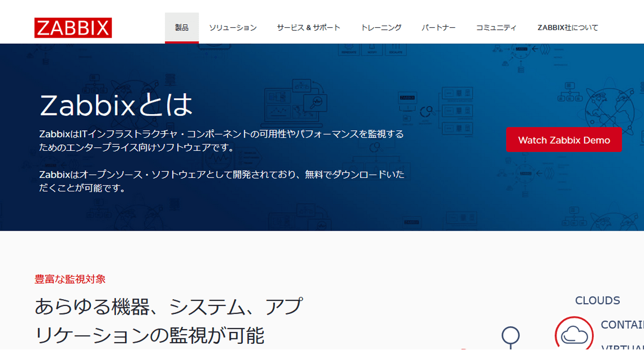Image resolution: width=644 pixels, height=362 pixels.
Task: Open the サービス & サポート menu
Action: (308, 28)
